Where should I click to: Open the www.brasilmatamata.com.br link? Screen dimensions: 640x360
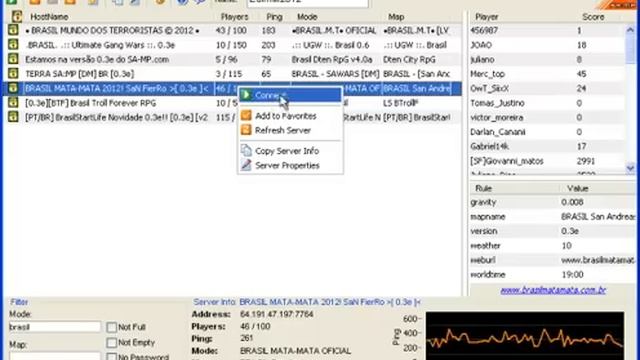pos(553,290)
